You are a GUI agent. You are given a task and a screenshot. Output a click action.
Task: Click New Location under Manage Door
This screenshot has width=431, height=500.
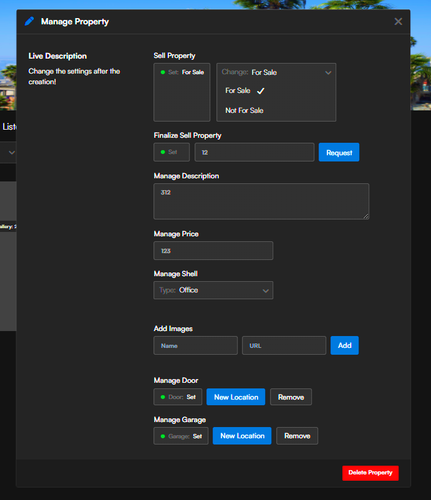tap(236, 397)
